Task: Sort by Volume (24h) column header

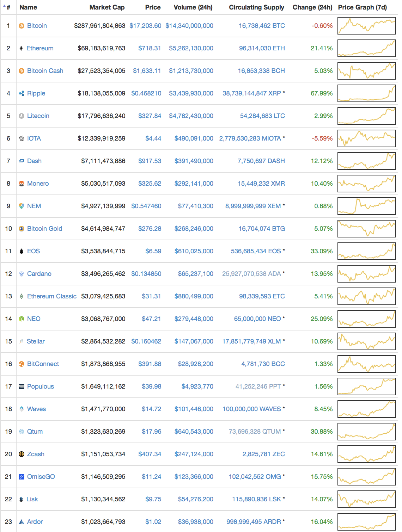Action: (x=193, y=7)
